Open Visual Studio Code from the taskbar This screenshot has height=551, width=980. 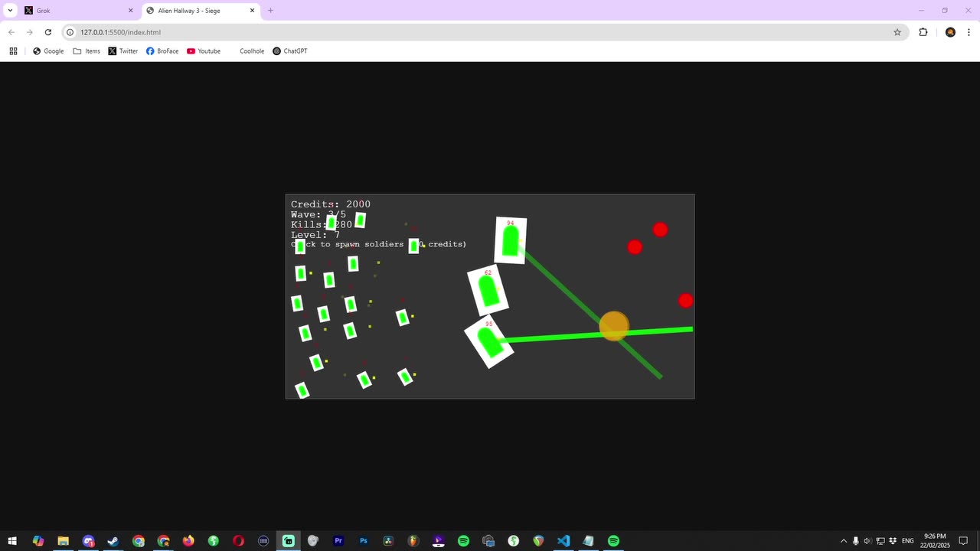563,541
